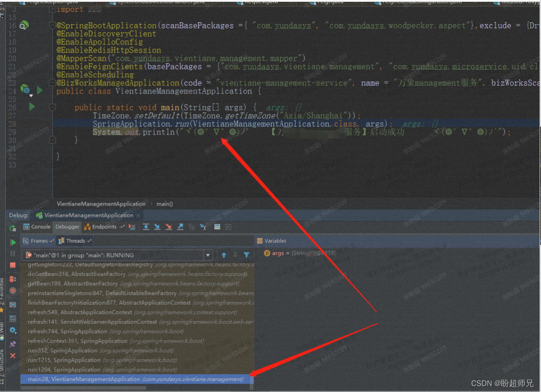Screen dimensions: 541x392
Task: Toggle the Pin Tab icon
Action: pos(13,344)
